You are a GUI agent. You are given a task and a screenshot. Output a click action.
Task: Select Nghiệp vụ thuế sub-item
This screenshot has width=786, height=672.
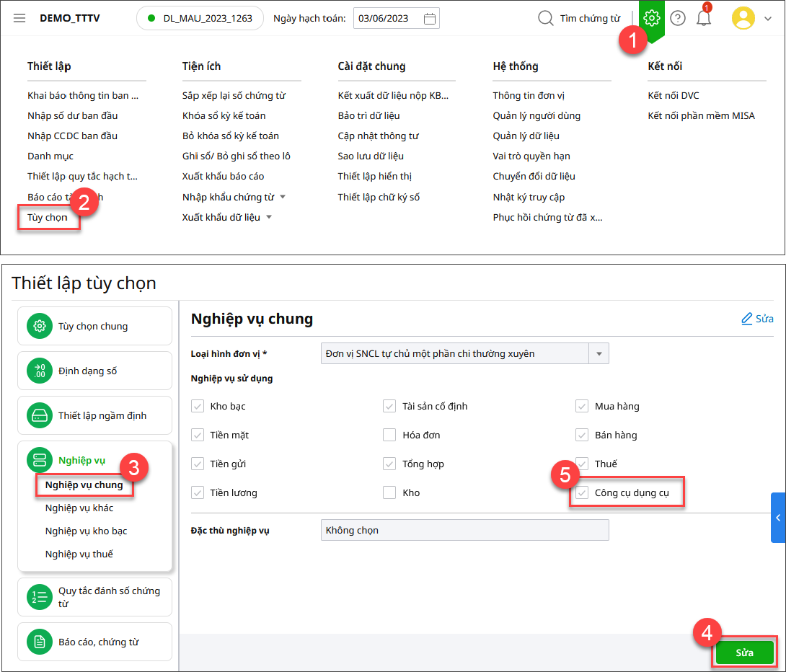click(x=79, y=554)
